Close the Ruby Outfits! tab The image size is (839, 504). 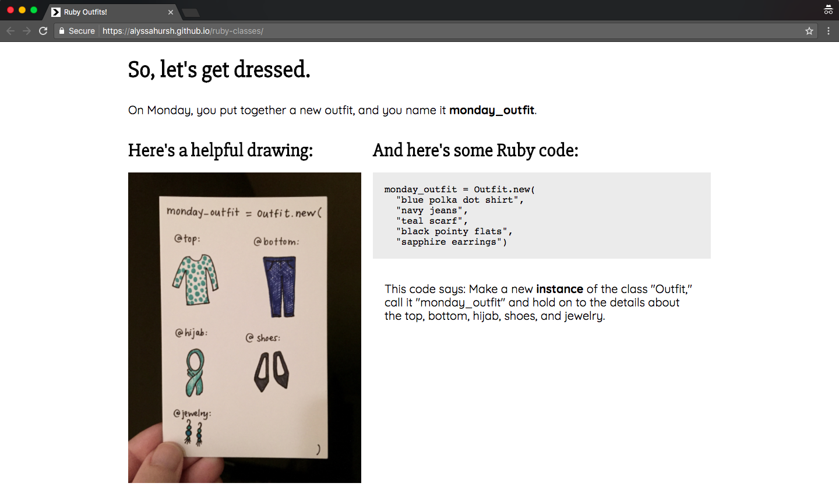tap(171, 12)
